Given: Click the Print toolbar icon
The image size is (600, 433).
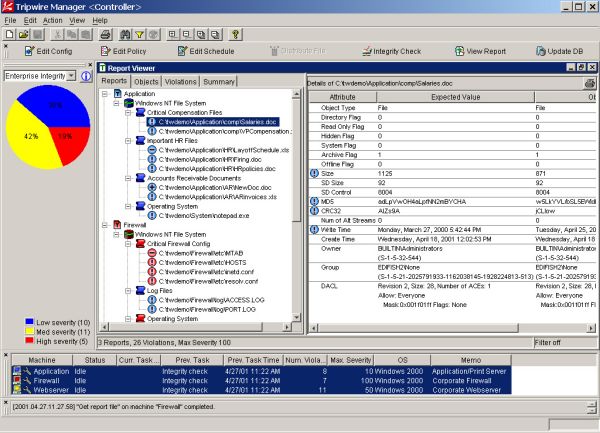Looking at the screenshot, I should click(106, 35).
